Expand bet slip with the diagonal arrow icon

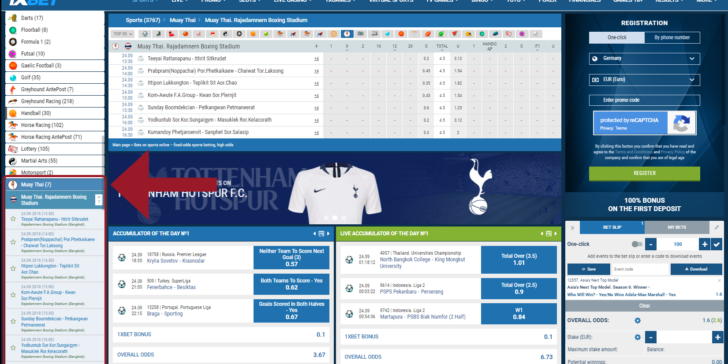click(716, 228)
